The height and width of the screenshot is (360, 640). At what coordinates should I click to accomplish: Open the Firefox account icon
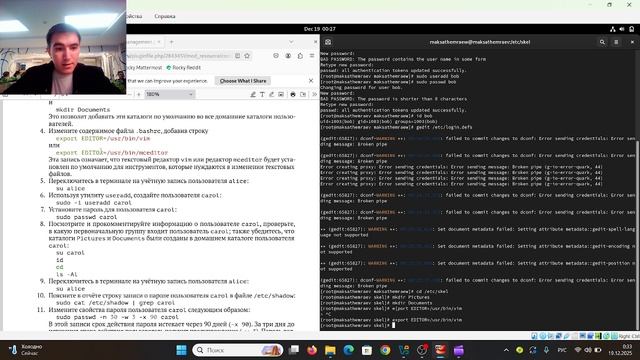288,56
